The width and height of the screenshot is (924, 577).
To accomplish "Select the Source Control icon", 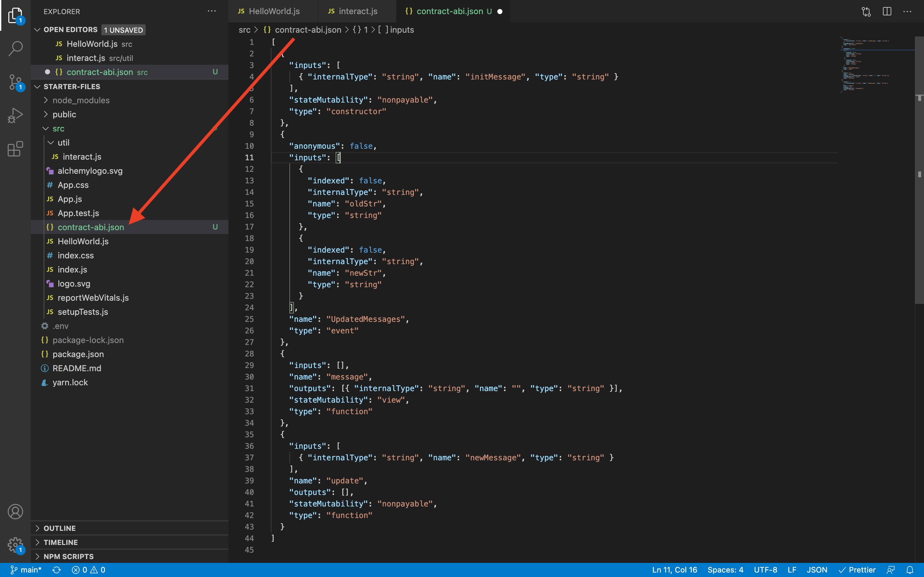I will (x=15, y=81).
